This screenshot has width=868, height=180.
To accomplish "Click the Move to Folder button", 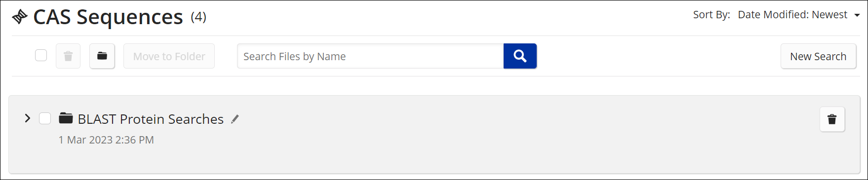I will [x=169, y=56].
